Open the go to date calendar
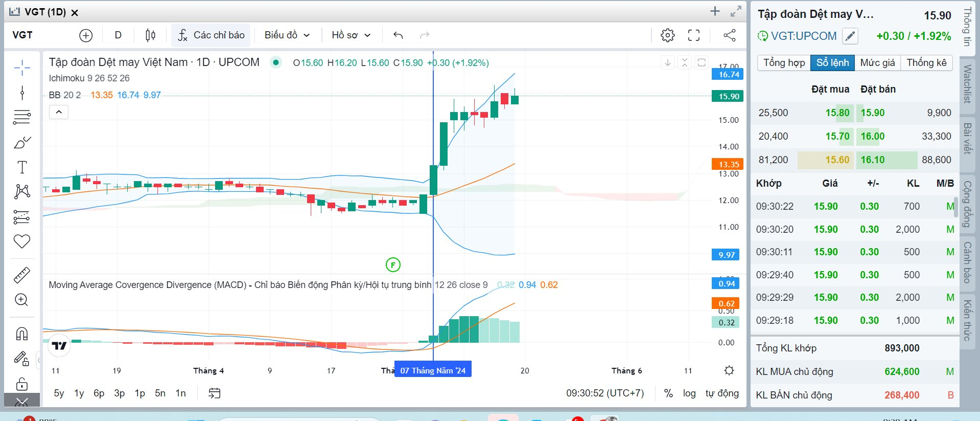The width and height of the screenshot is (980, 421). 215,393
